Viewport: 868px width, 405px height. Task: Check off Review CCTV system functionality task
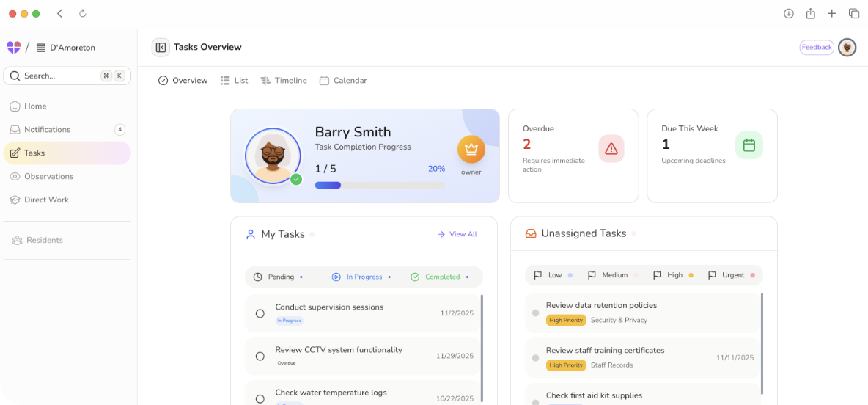point(260,357)
